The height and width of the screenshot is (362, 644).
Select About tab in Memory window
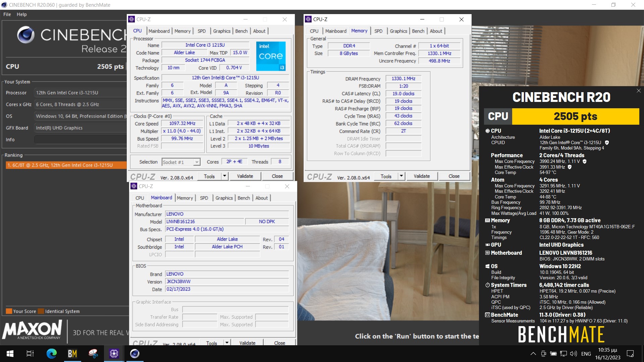(x=436, y=31)
